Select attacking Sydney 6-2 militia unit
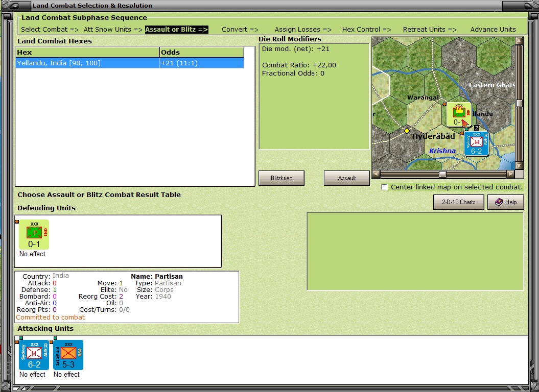Viewport: 539px width, 392px height. click(x=34, y=355)
